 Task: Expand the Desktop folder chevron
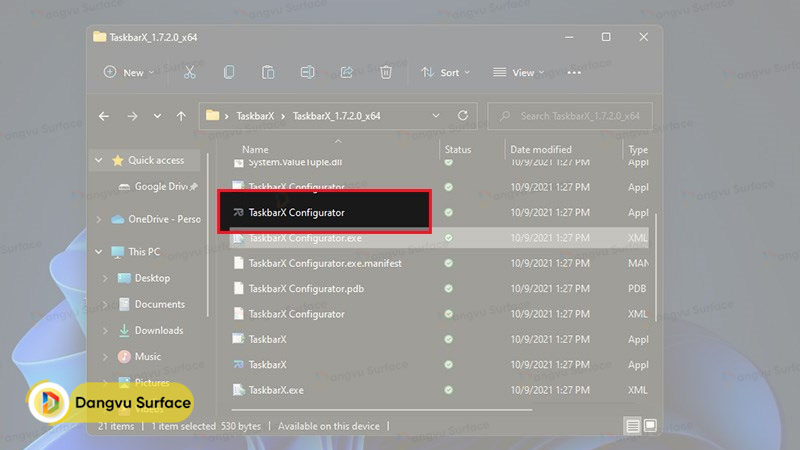coord(105,278)
